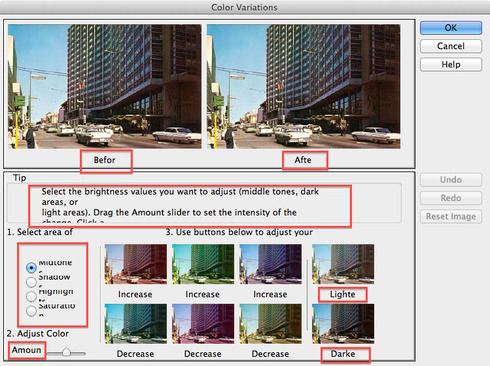Click the Lighten preview thumbnail
Image resolution: width=490 pixels, height=366 pixels.
tap(343, 264)
